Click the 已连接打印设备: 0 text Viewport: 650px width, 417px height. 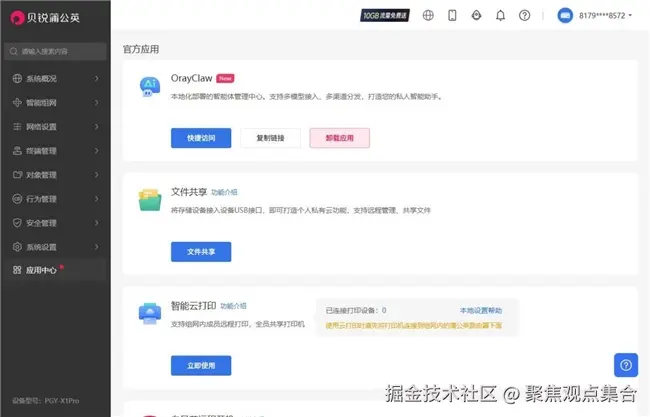click(356, 310)
